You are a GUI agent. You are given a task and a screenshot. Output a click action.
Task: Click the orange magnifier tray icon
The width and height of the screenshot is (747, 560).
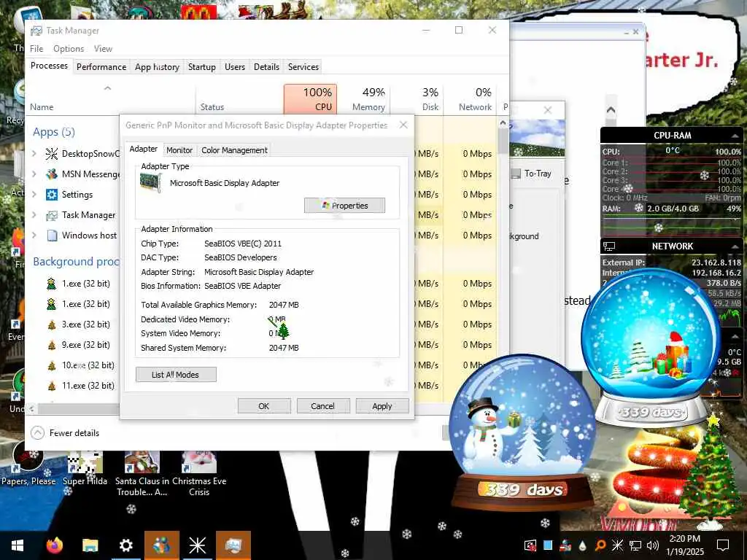(x=600, y=545)
